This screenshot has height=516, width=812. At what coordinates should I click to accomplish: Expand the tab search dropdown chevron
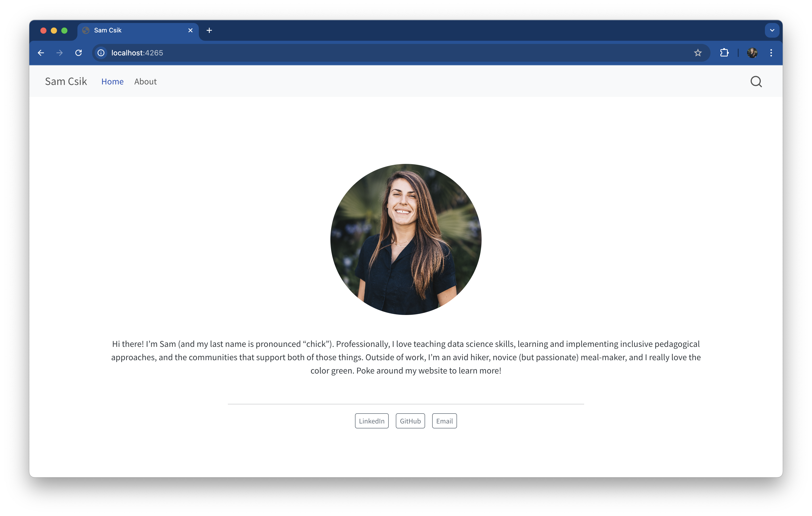coord(772,30)
